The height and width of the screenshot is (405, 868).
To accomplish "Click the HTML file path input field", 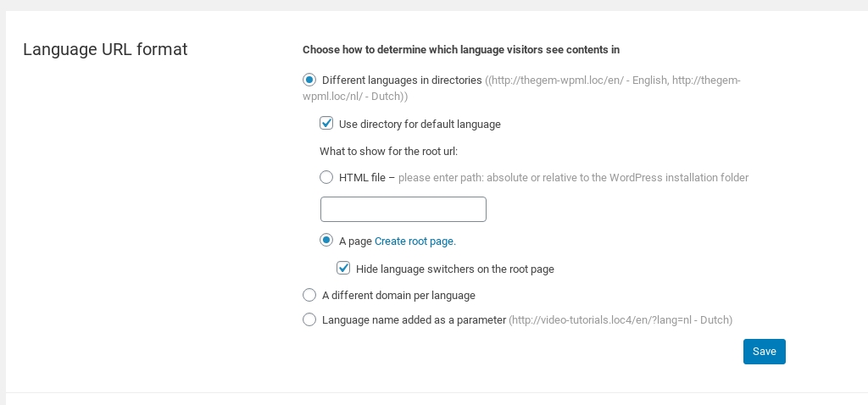I will point(403,209).
